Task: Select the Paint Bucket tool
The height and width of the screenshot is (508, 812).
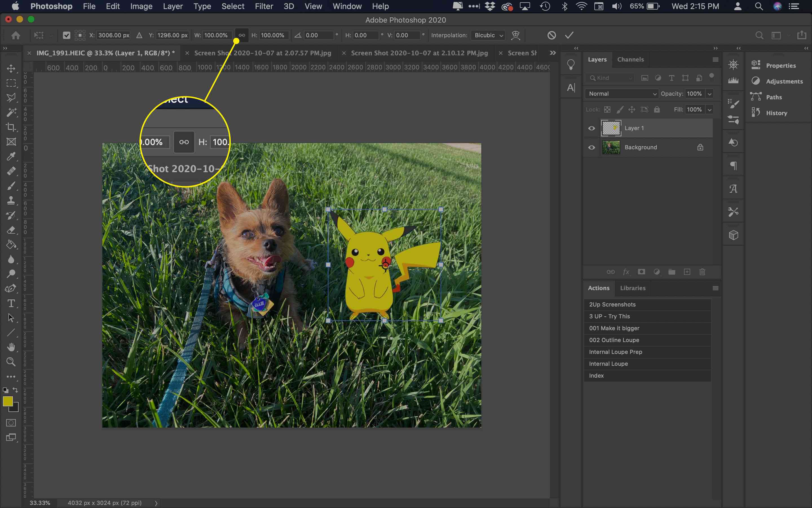Action: pos(11,245)
